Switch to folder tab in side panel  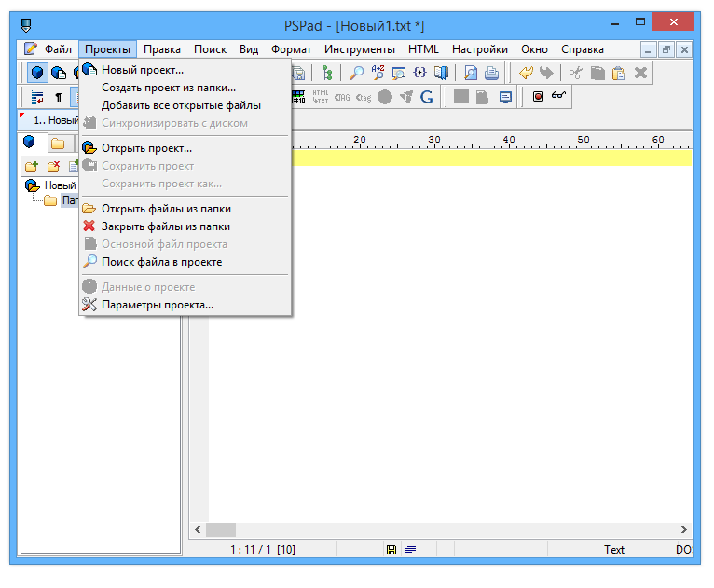tap(58, 144)
